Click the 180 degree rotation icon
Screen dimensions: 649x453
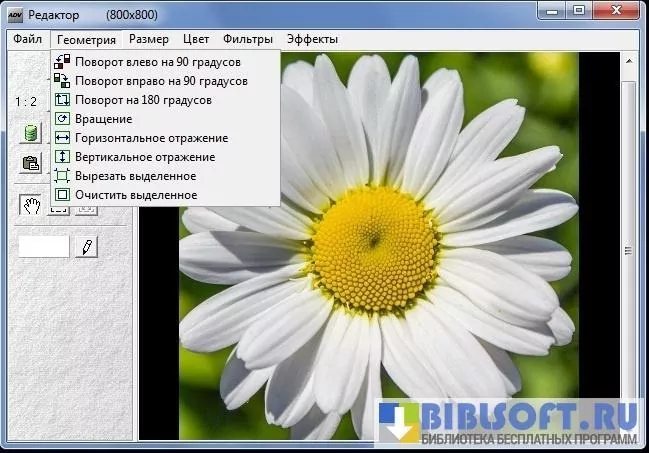(62, 100)
